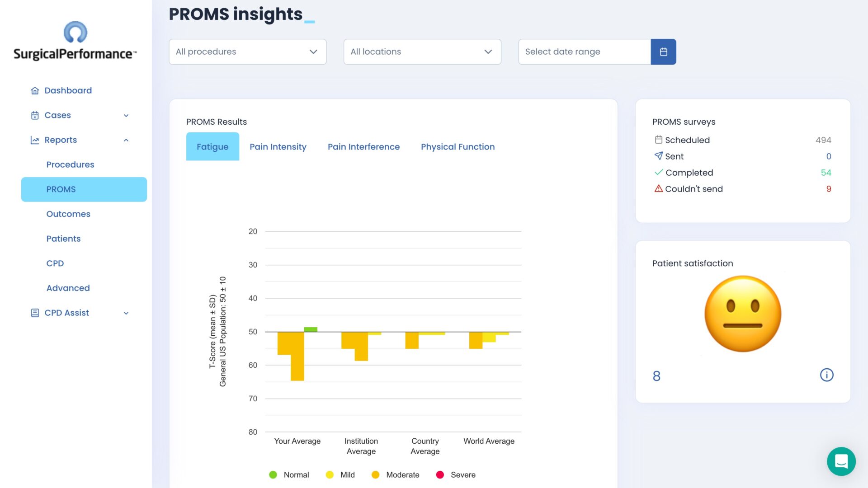Click the SurgicalPerformance logo
Image resolution: width=868 pixels, height=488 pixels.
pyautogui.click(x=75, y=42)
